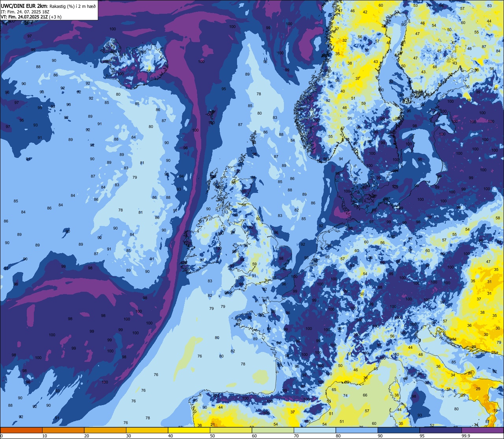This screenshot has width=504, height=439.
Task: Pick the medium blue 80–90 legend swatch
Action: (x=357, y=430)
